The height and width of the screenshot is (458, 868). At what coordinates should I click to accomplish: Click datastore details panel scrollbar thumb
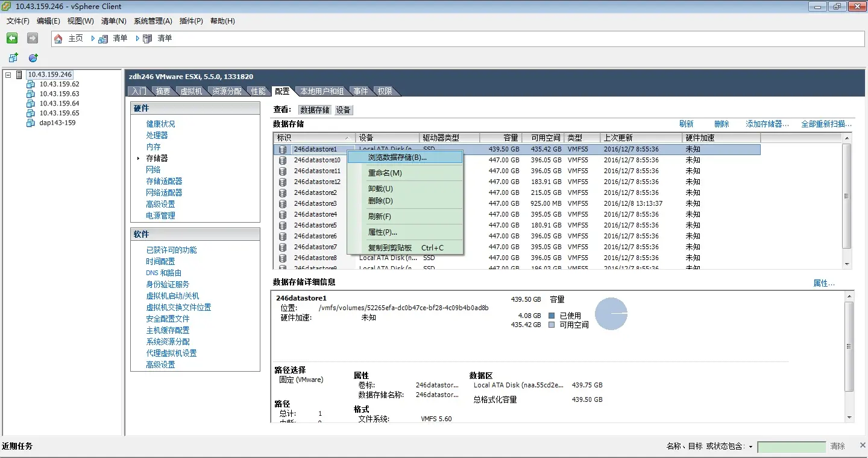pos(849,346)
